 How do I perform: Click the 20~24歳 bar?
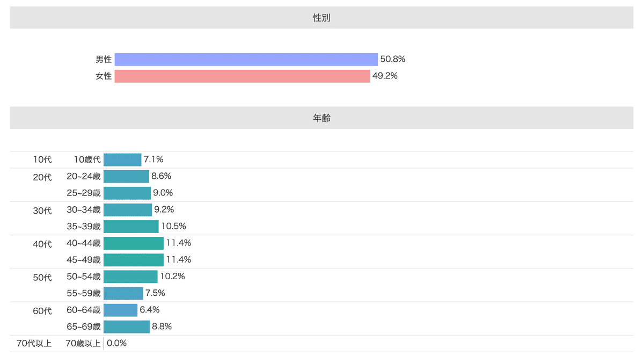(126, 176)
